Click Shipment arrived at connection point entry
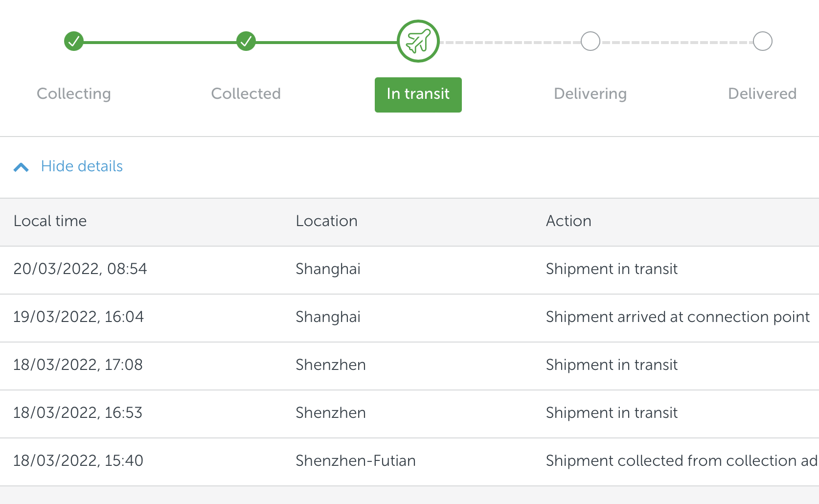Screen dimensions: 819x504 (x=678, y=317)
